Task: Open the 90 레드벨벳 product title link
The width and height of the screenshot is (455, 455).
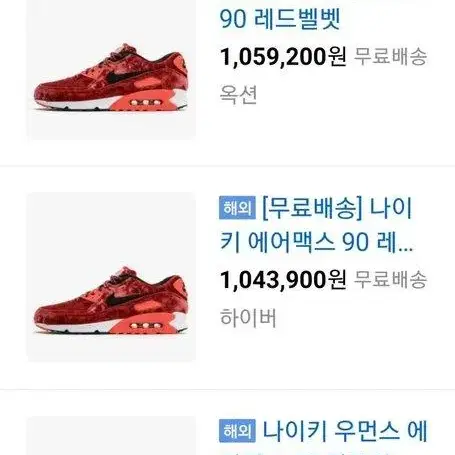Action: click(x=280, y=18)
